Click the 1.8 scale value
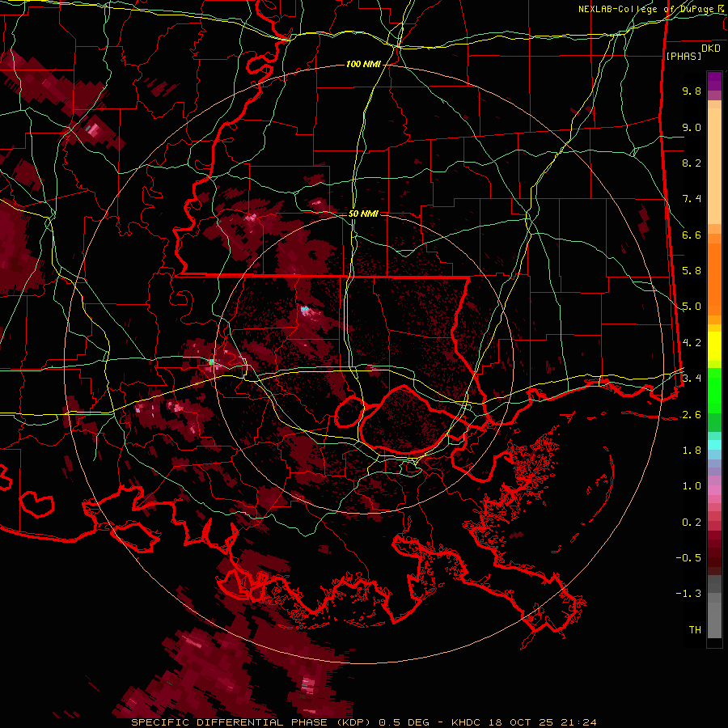Viewport: 728px width, 728px height. click(x=692, y=451)
